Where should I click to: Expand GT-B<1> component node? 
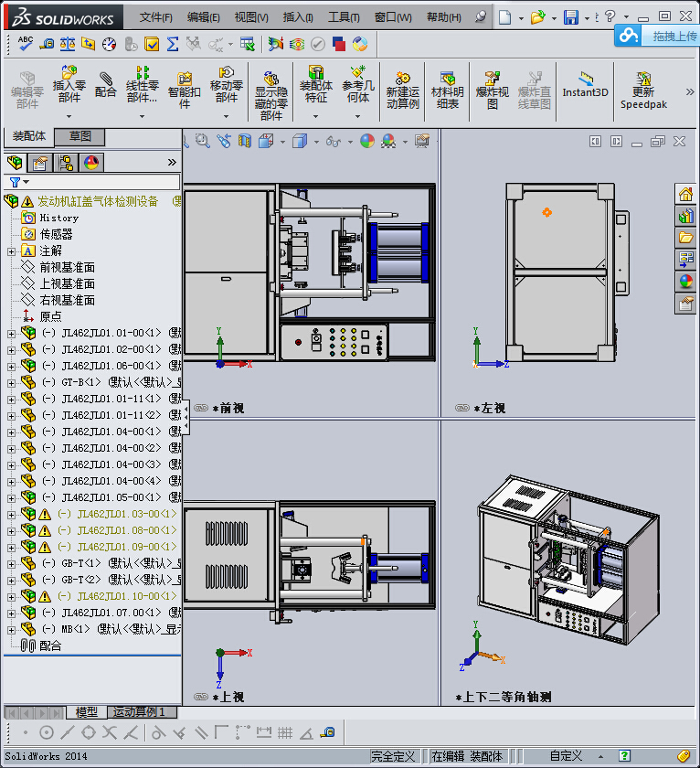click(x=11, y=383)
